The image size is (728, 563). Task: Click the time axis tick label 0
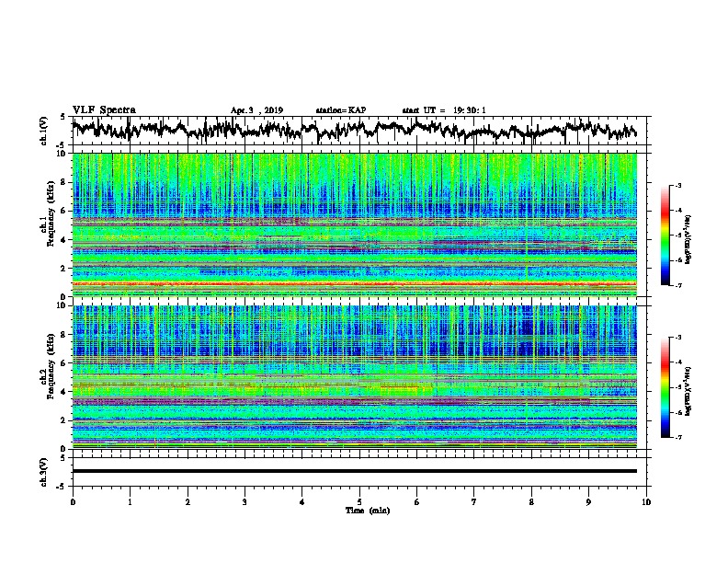(73, 501)
